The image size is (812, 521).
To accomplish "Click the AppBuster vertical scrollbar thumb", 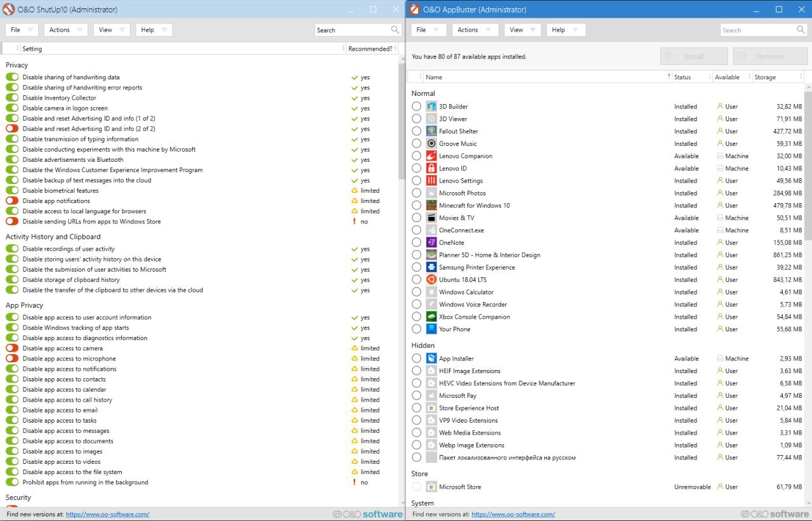I will (808, 167).
